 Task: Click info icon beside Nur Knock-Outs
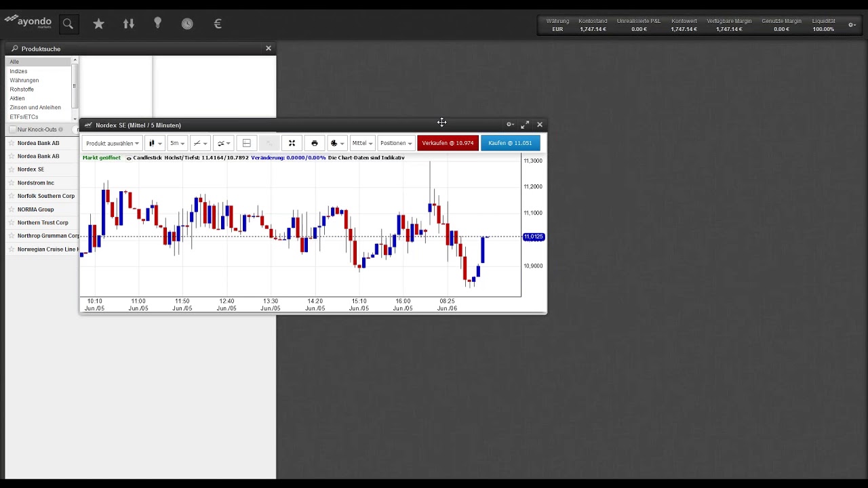[60, 129]
